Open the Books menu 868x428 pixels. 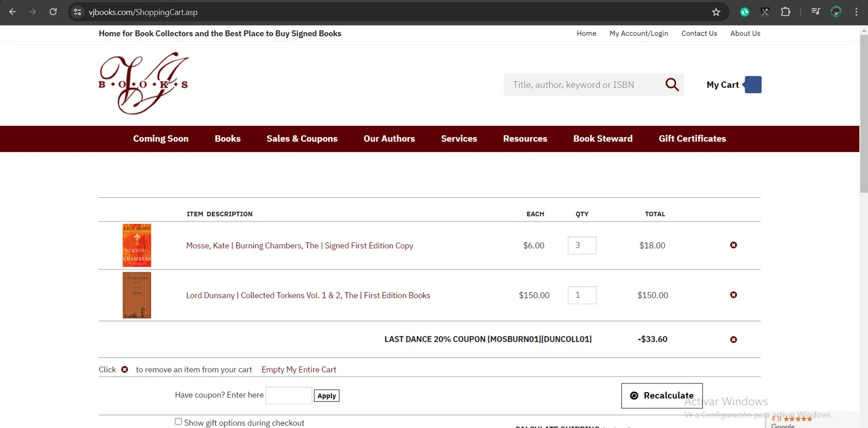(227, 139)
